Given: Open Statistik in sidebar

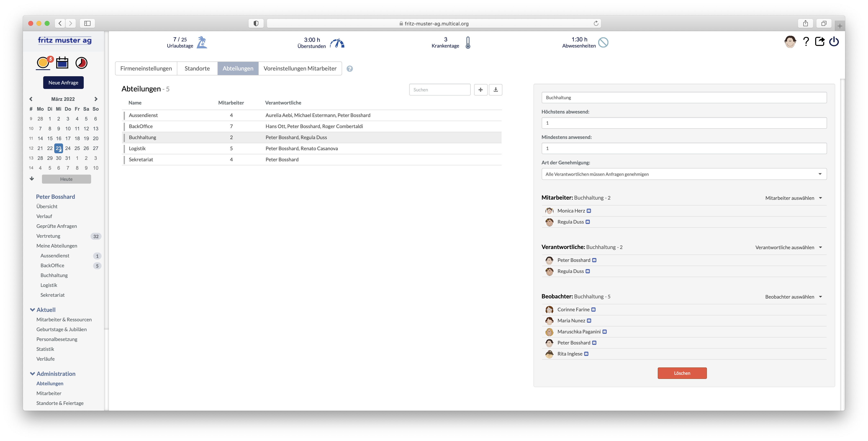Looking at the screenshot, I should tap(45, 349).
